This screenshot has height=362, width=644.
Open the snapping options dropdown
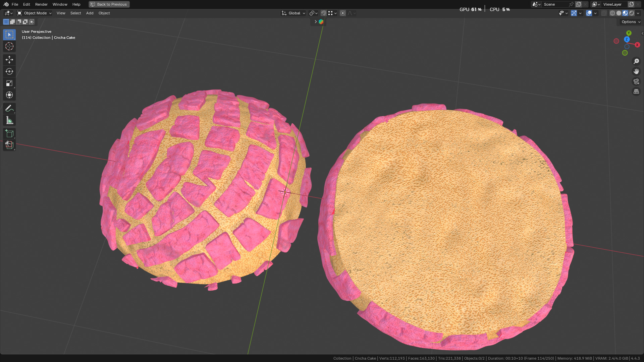332,13
